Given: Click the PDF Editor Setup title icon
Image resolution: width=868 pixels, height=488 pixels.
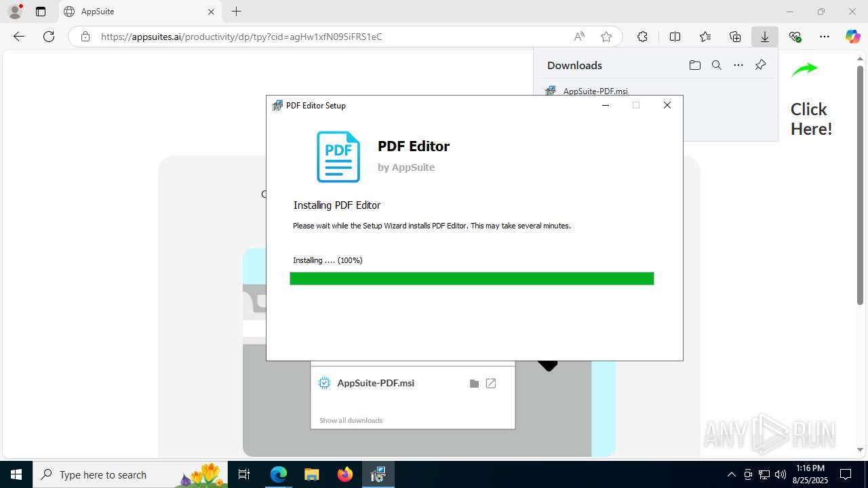Looking at the screenshot, I should pyautogui.click(x=277, y=105).
